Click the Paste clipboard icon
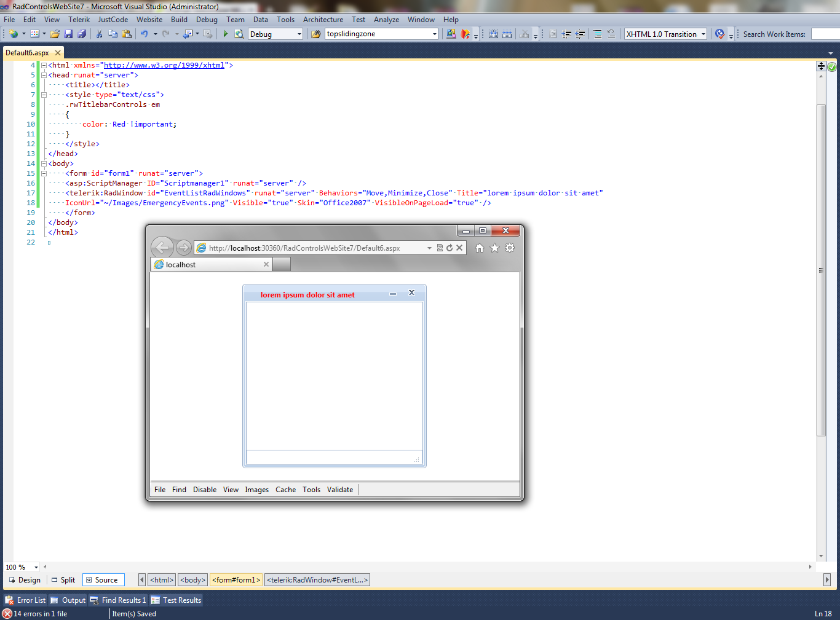The height and width of the screenshot is (620, 840). click(126, 34)
